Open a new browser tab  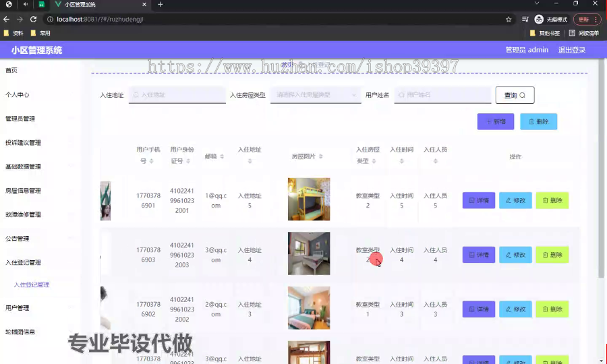(161, 4)
